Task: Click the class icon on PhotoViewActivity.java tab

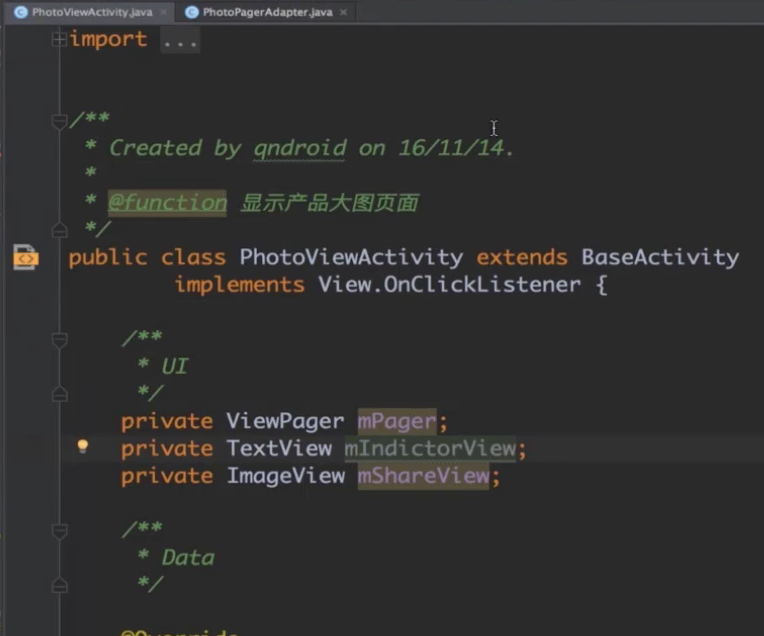Action: point(20,12)
